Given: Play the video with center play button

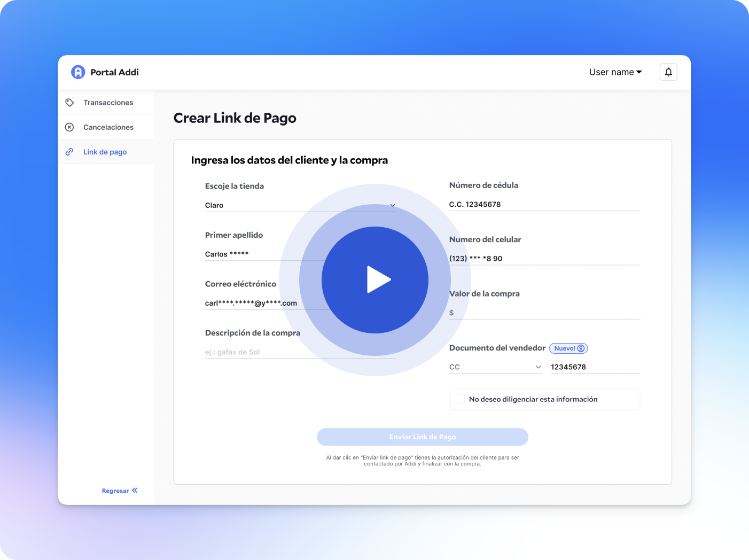Looking at the screenshot, I should click(x=375, y=280).
